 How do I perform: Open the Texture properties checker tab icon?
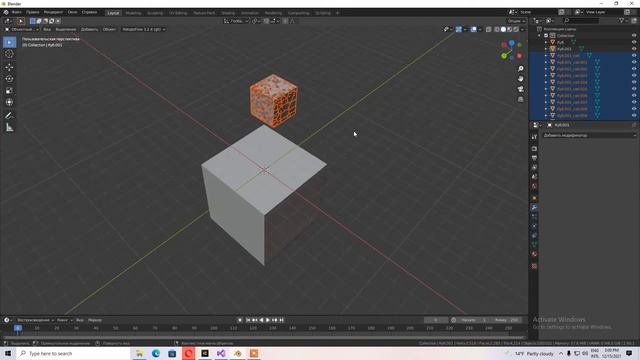(534, 266)
